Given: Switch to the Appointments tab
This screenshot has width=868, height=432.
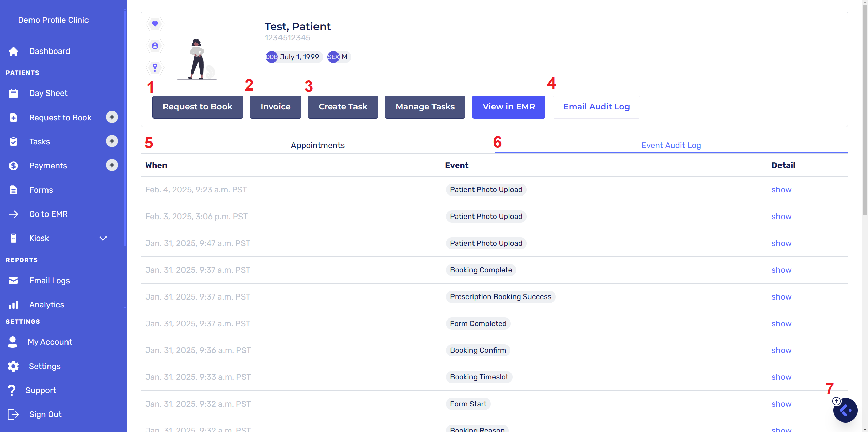Looking at the screenshot, I should (317, 145).
